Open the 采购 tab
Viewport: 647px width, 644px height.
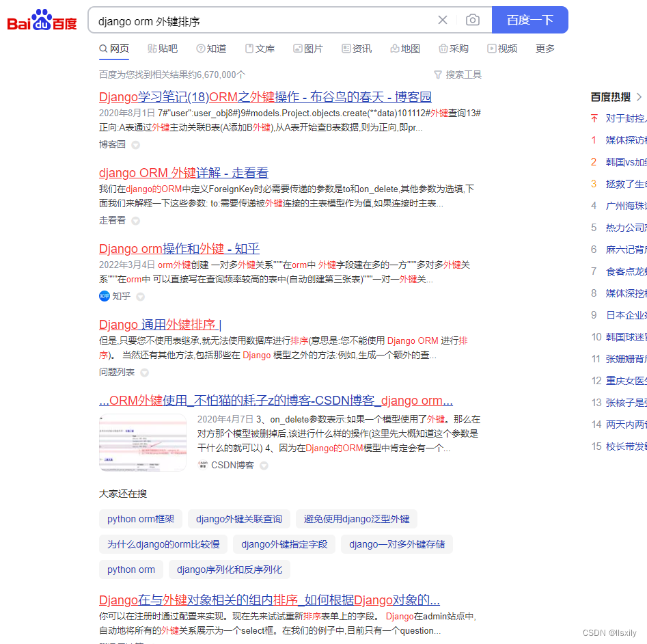pos(454,49)
